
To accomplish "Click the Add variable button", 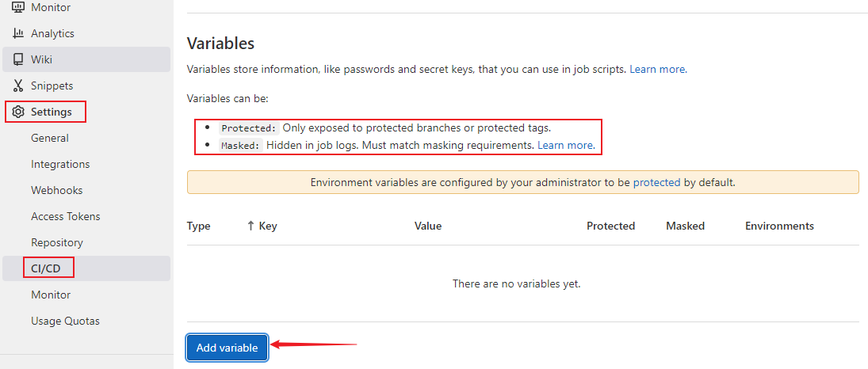I will 227,348.
